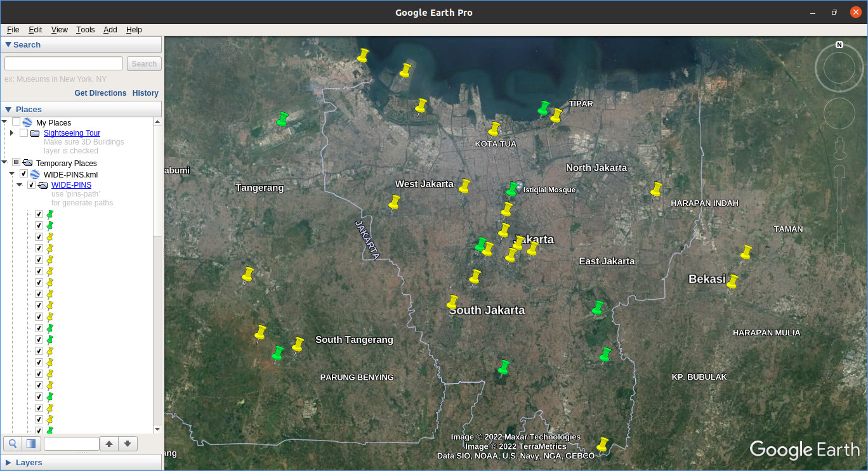Open the Sightseeing Tour link
This screenshot has width=868, height=471.
click(72, 133)
